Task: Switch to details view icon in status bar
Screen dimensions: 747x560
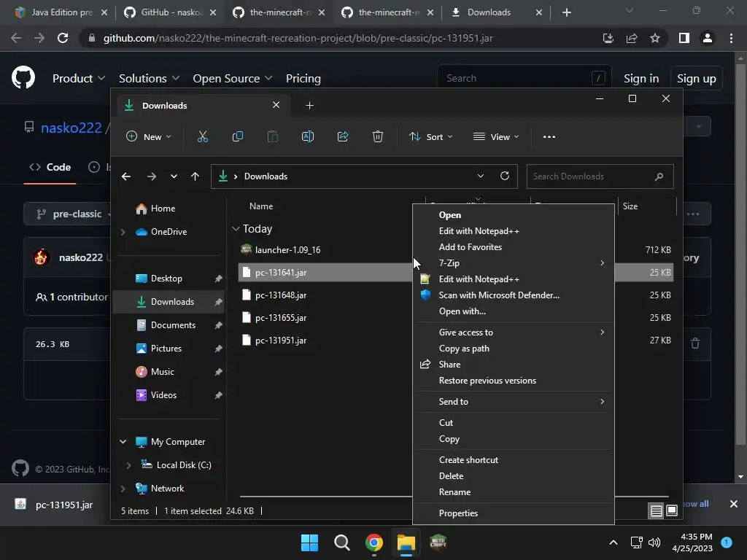Action: [x=656, y=511]
